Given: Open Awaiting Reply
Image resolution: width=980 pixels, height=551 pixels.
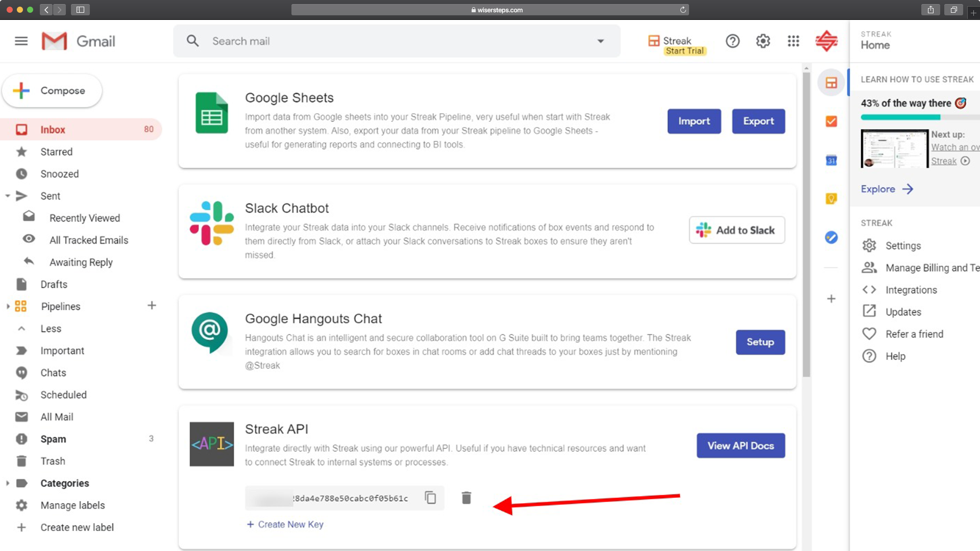Looking at the screenshot, I should [x=81, y=262].
